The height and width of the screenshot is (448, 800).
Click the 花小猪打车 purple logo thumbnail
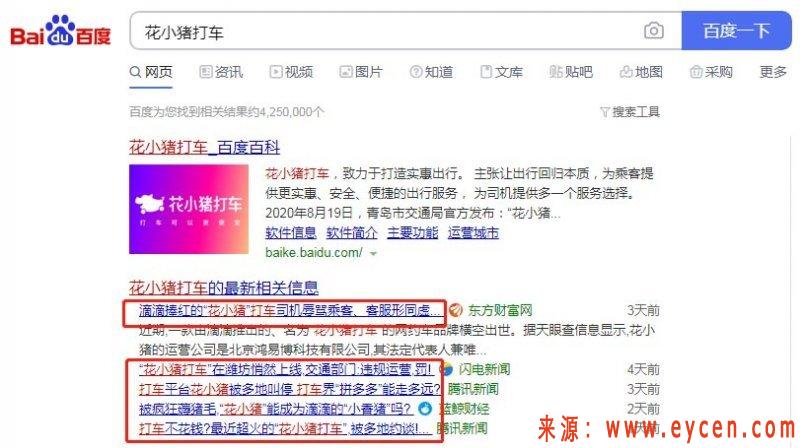click(x=189, y=209)
